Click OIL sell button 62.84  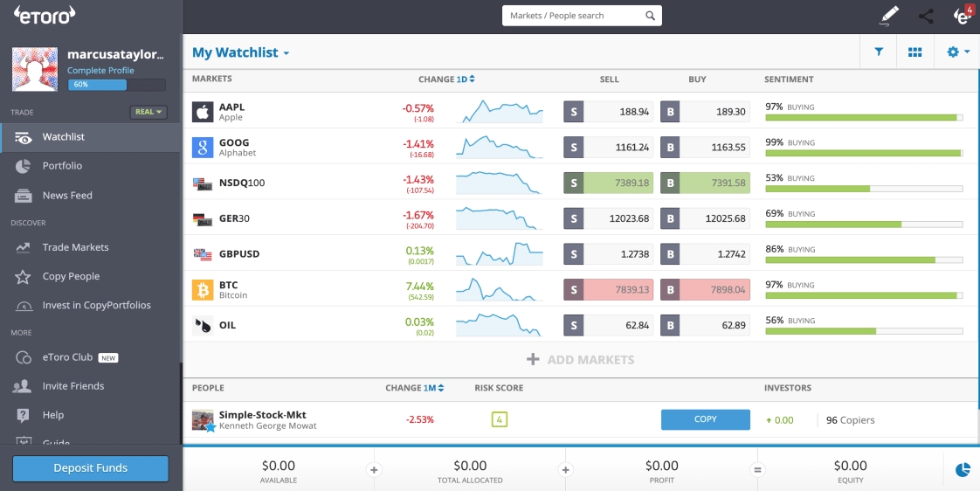pyautogui.click(x=608, y=325)
